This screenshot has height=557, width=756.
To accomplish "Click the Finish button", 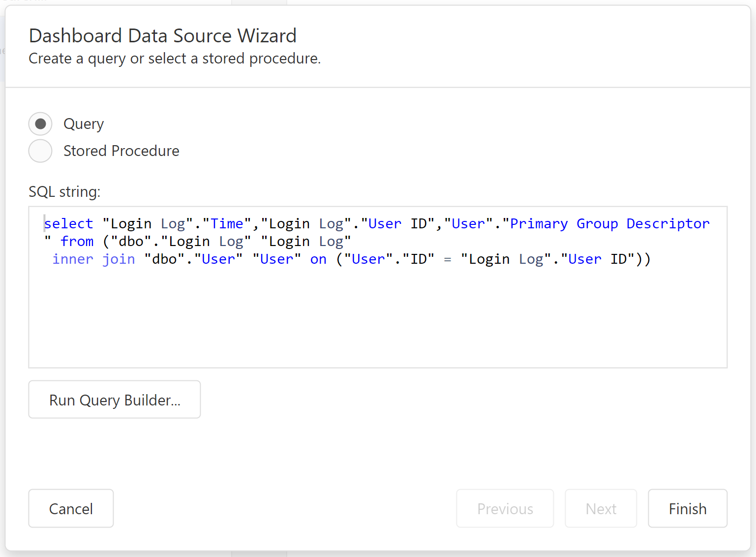I will click(x=687, y=509).
